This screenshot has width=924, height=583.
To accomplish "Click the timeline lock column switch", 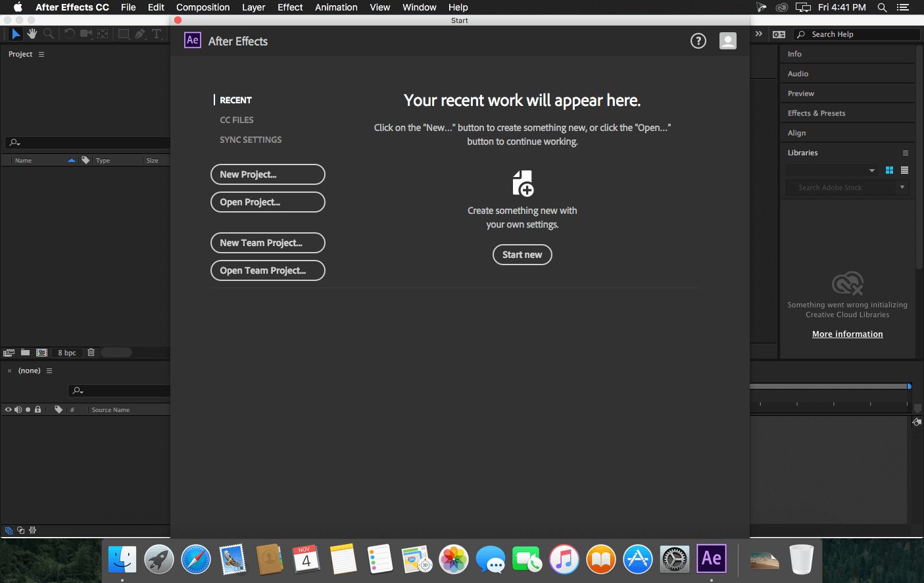I will [38, 409].
